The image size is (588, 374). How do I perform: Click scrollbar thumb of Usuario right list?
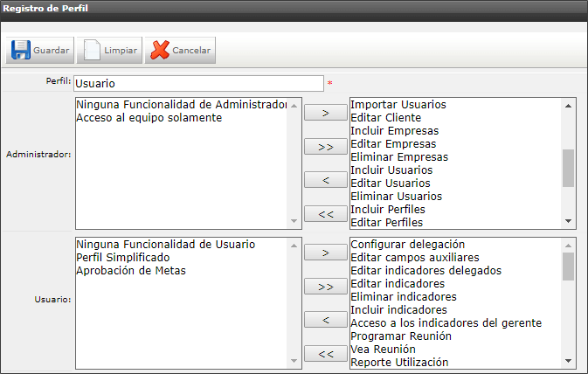568,267
